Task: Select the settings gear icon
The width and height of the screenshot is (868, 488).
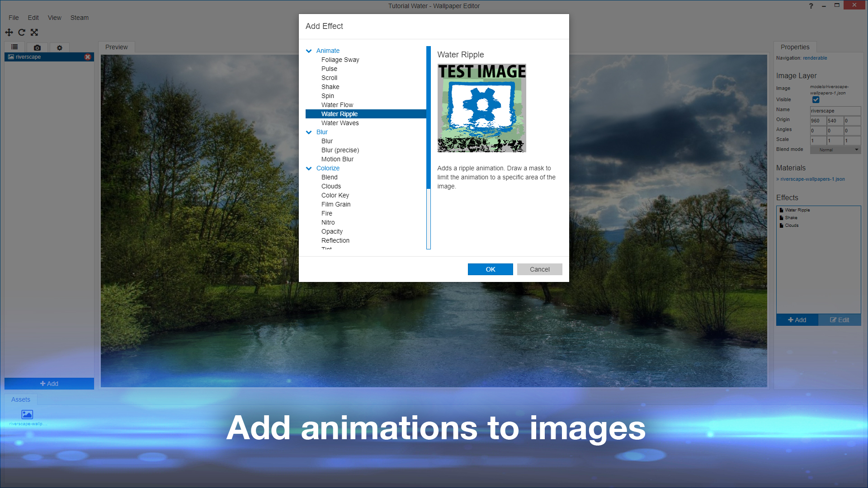Action: pos(59,47)
